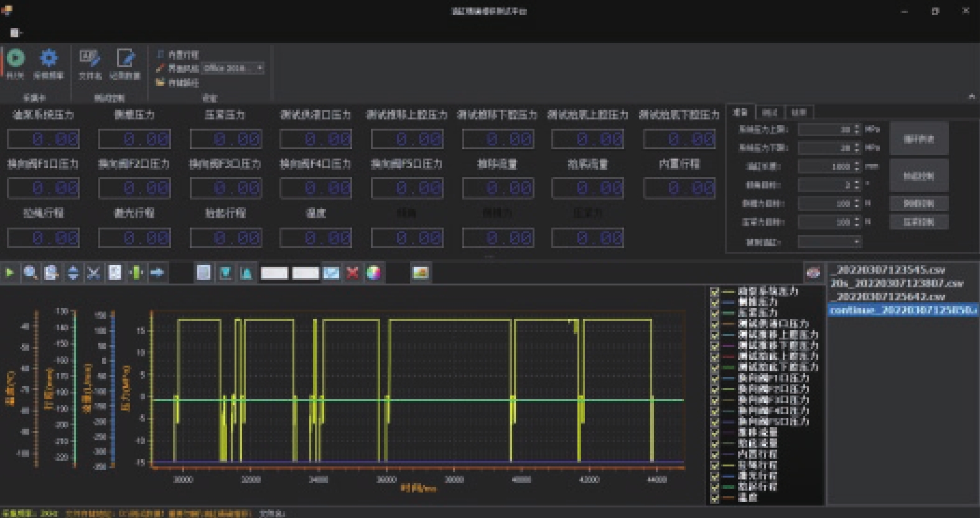
Task: Click the blue right arrow chart icon
Action: [157, 272]
